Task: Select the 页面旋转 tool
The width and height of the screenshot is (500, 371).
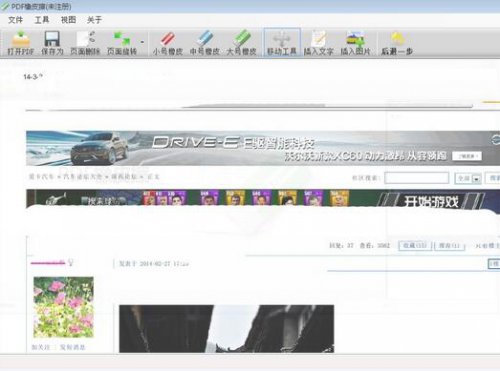Action: 122,43
